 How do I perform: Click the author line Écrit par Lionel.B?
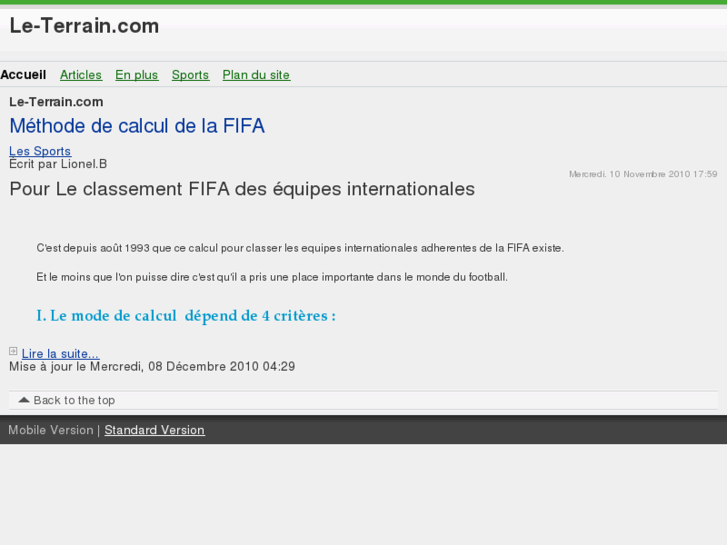coord(58,164)
